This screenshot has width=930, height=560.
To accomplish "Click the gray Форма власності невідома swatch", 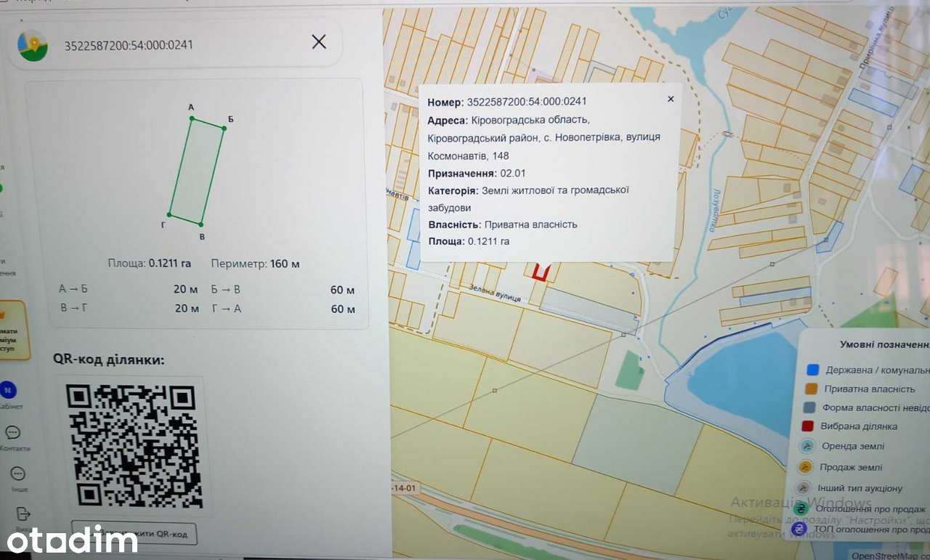I will 809,407.
